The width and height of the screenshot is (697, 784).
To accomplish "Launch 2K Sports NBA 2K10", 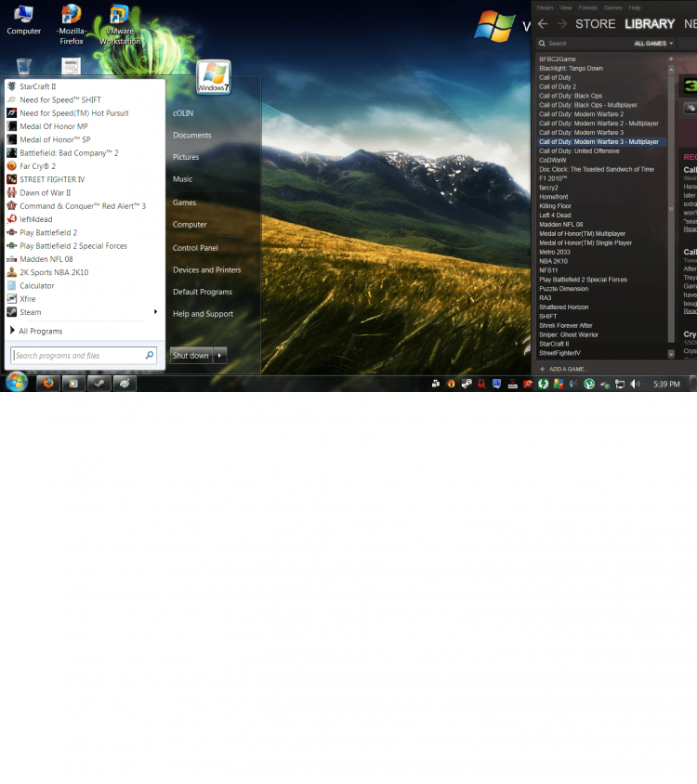I will tap(54, 272).
